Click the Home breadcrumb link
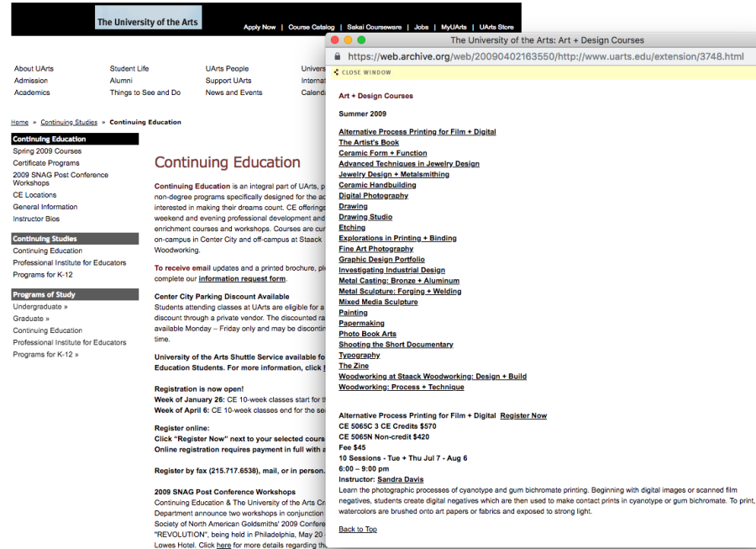 (x=20, y=123)
